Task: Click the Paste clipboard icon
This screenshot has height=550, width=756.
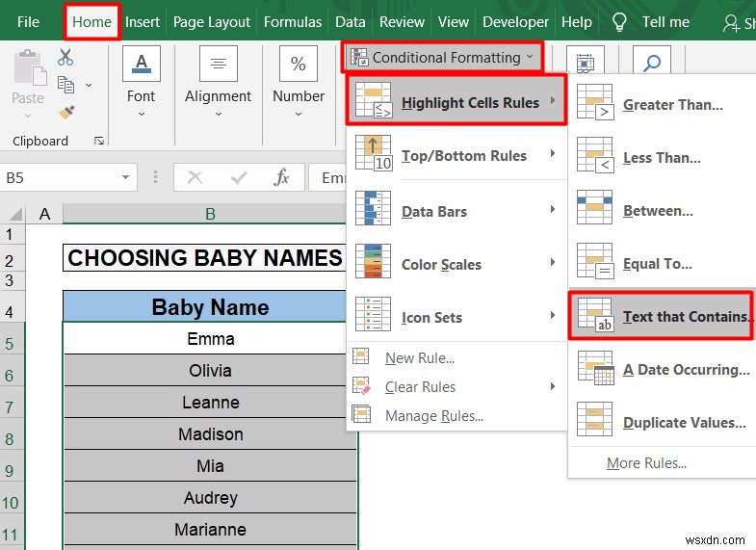Action: click(30, 67)
